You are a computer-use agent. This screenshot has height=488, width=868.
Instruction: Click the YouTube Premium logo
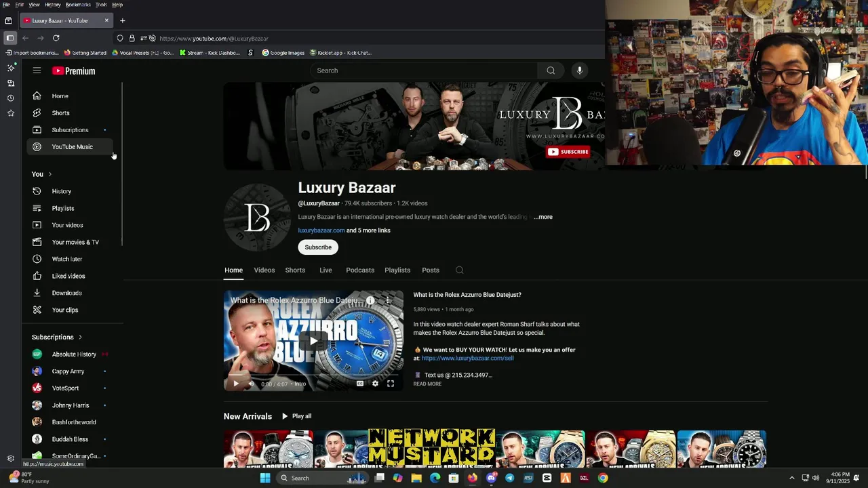pyautogui.click(x=73, y=71)
